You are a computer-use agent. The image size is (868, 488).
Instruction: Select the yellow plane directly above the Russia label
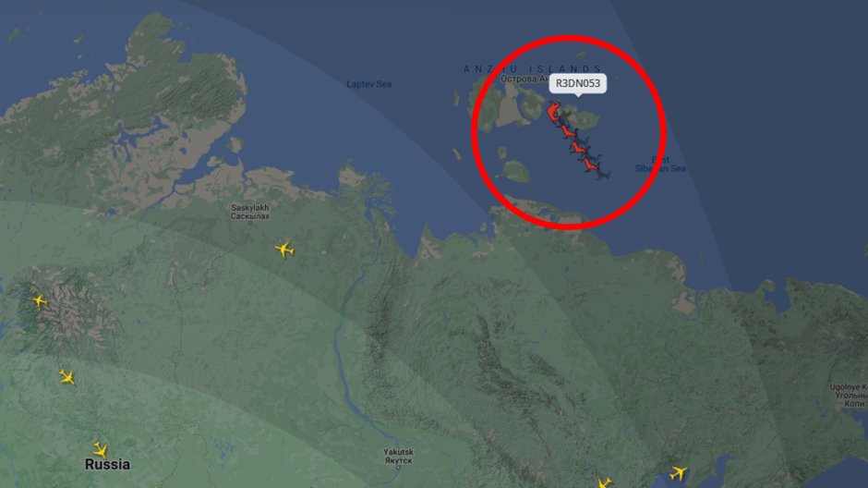(100, 449)
